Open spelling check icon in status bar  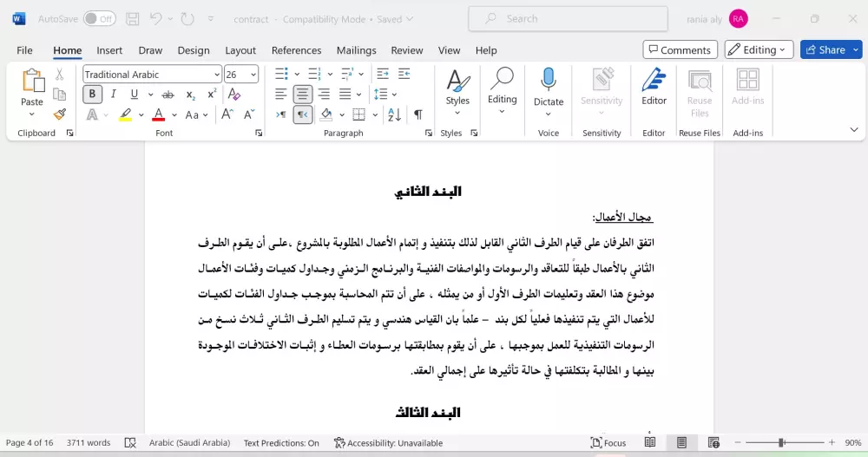point(130,442)
